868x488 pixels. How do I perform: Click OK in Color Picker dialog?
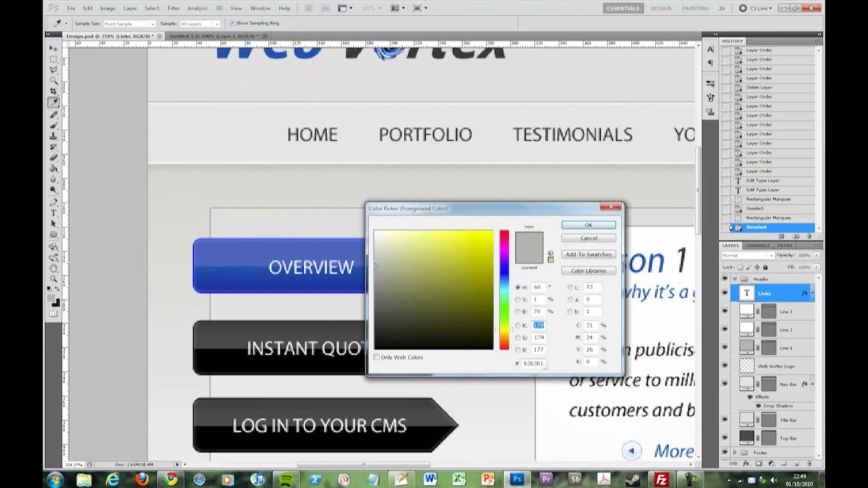click(589, 225)
